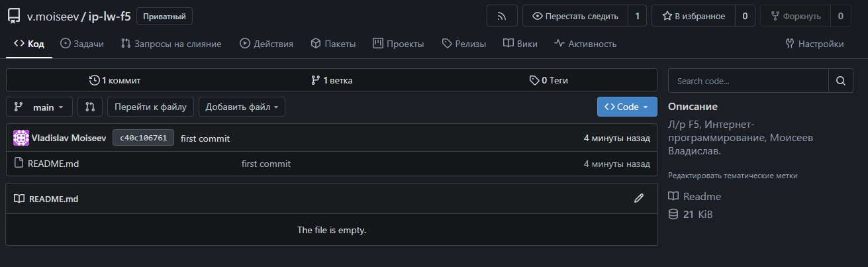Click the compare branches icon button
Image resolution: width=868 pixels, height=267 pixels.
click(x=90, y=107)
